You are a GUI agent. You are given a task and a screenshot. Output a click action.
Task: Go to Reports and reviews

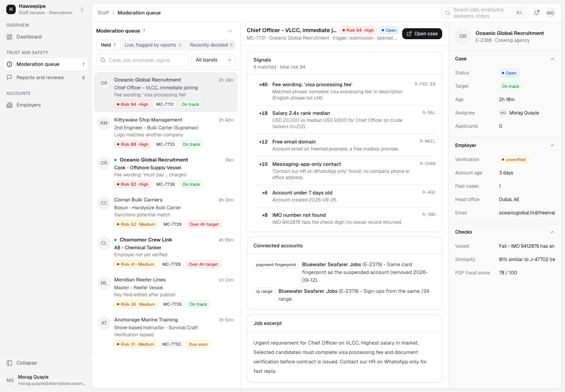tap(46, 78)
